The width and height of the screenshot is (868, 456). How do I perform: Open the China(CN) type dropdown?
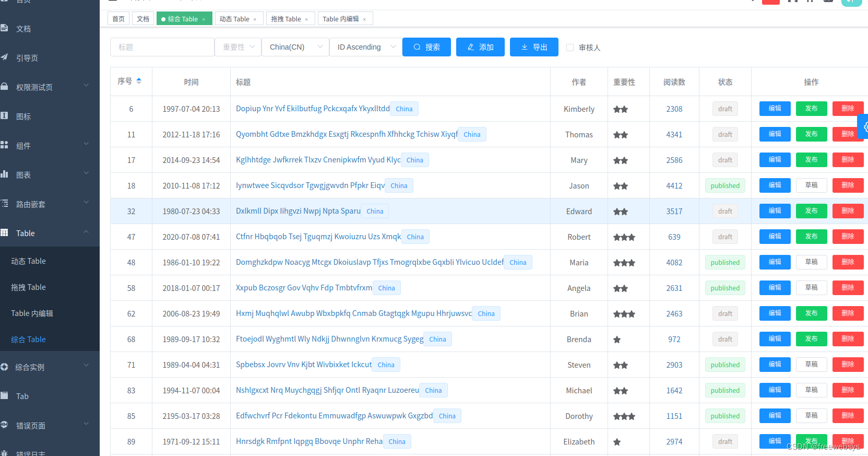pos(295,47)
